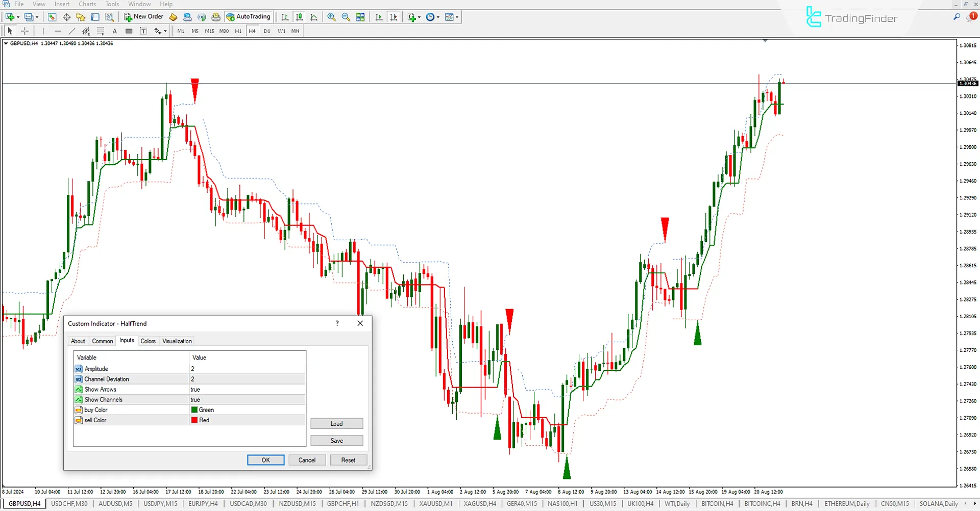Switch to the Colors tab
This screenshot has height=511, width=980.
[x=148, y=341]
